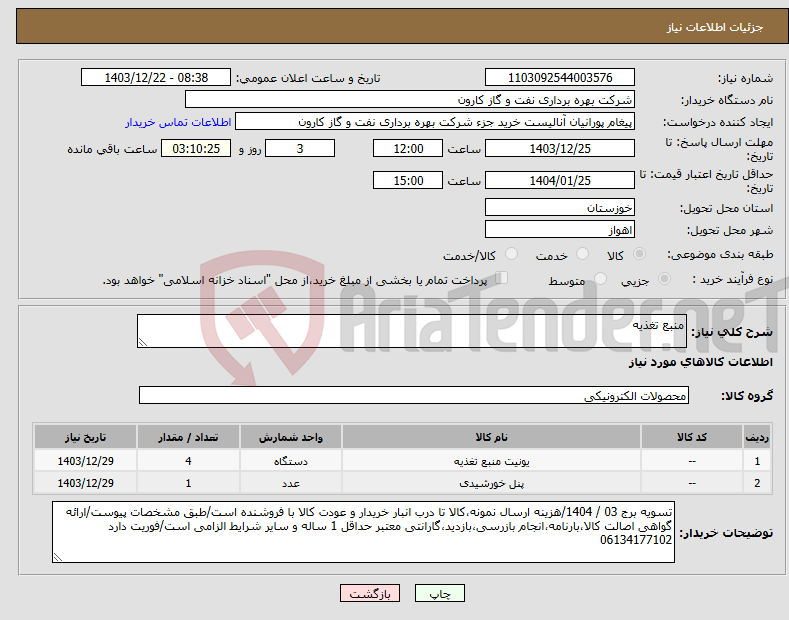This screenshot has height=620, width=789.
Task: Click response deadline date 1403/12/25
Action: click(560, 148)
